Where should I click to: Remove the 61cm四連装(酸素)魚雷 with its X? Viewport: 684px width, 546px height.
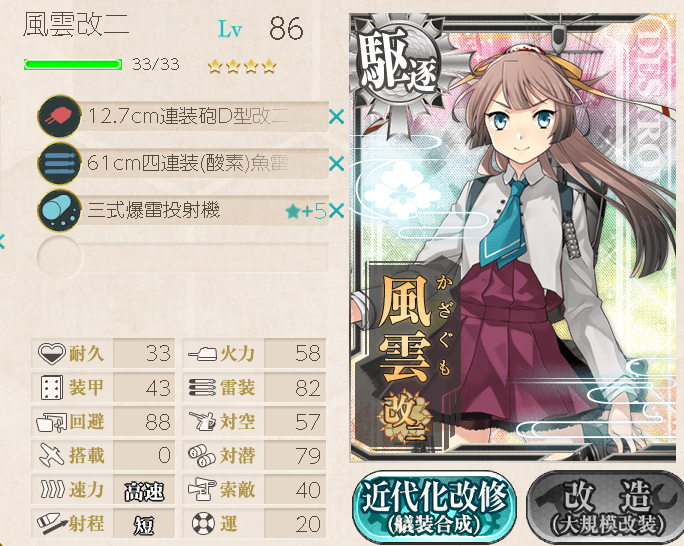click(x=336, y=164)
